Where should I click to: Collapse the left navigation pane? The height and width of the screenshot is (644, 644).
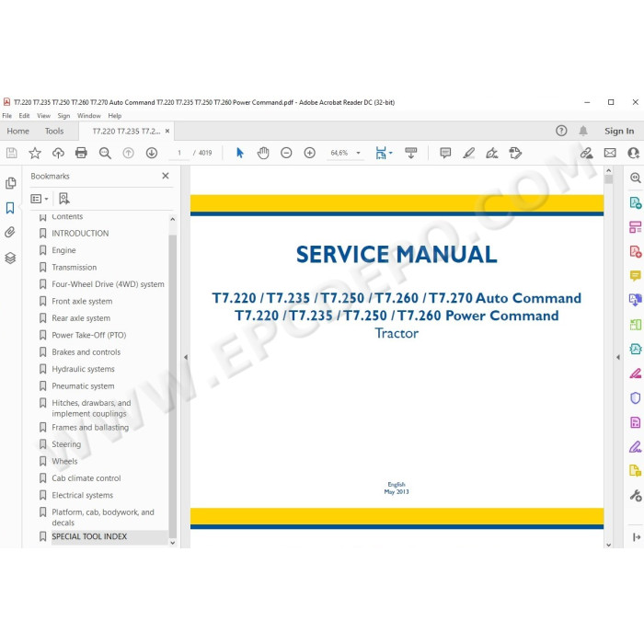coord(186,357)
